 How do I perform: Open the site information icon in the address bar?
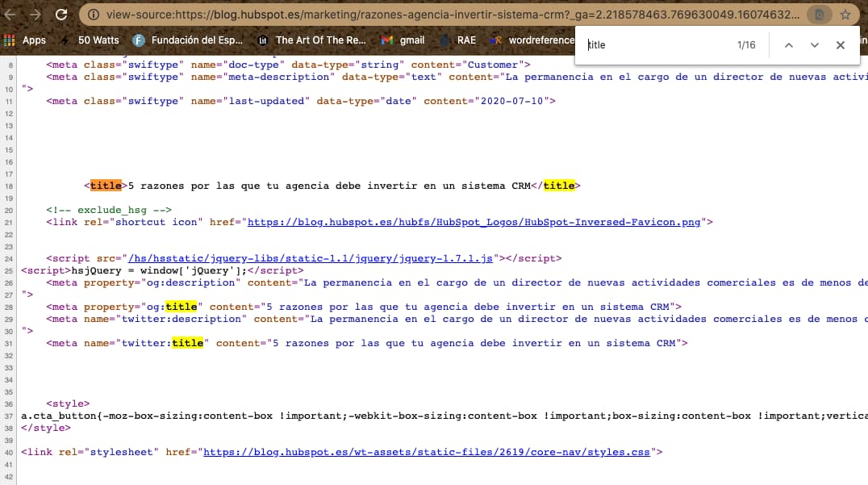coord(94,15)
